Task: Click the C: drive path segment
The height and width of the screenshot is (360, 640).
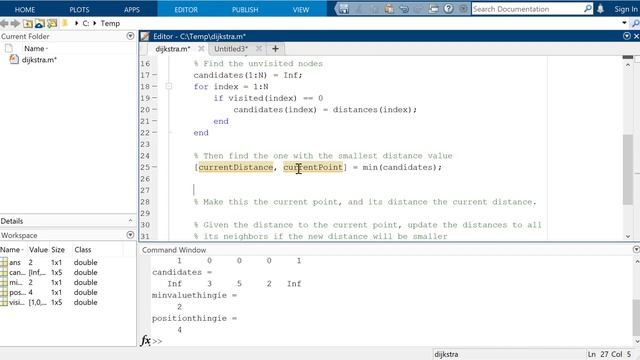Action: pyautogui.click(x=86, y=23)
